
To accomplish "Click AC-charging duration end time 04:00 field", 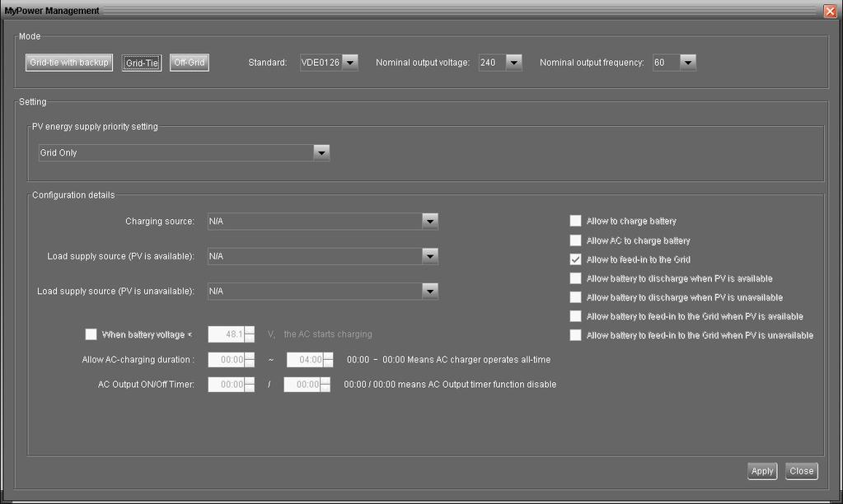I will 305,359.
